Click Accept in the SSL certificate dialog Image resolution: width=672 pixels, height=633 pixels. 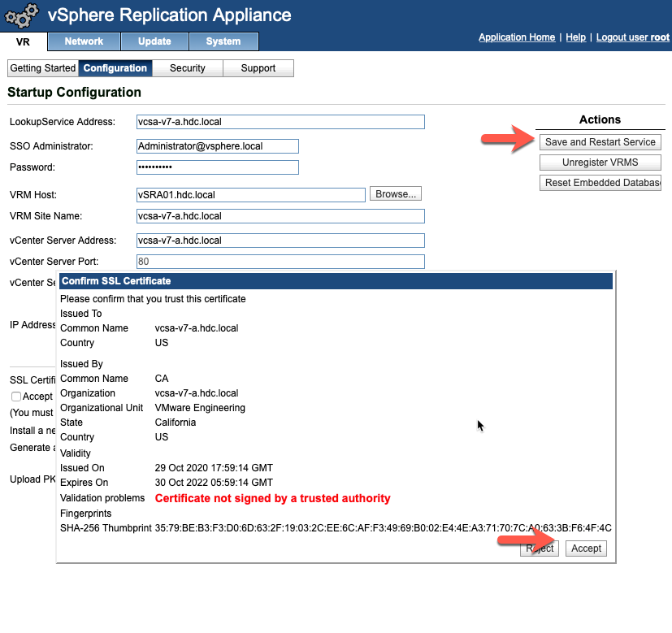[x=586, y=548]
